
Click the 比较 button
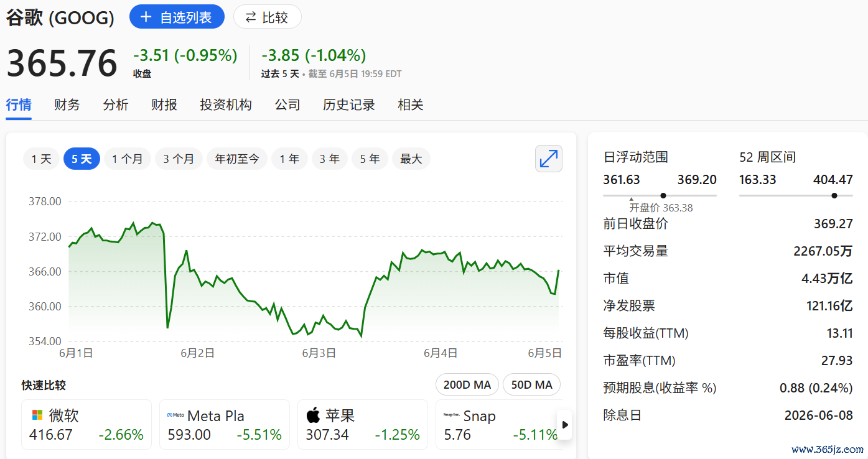click(x=268, y=17)
